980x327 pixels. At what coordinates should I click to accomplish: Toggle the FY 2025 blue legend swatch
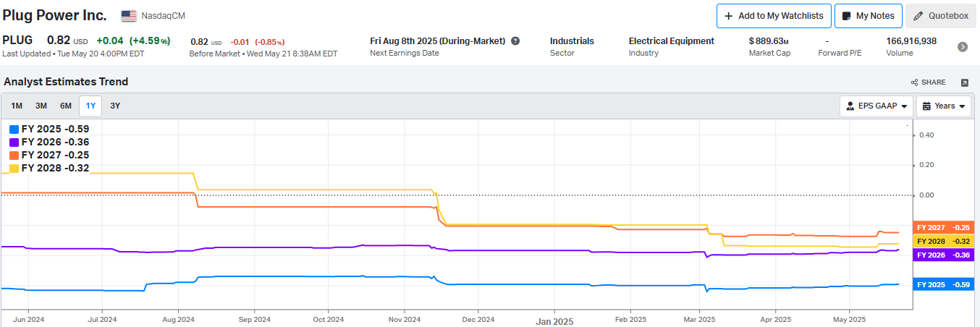coord(14,129)
